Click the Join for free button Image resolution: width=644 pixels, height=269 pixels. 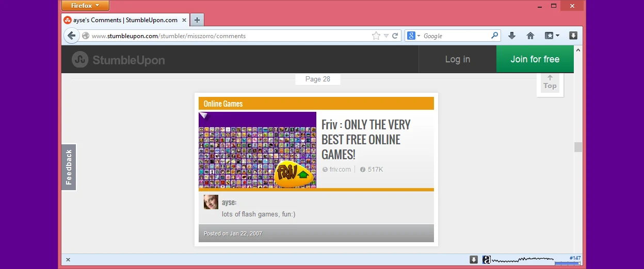click(535, 59)
